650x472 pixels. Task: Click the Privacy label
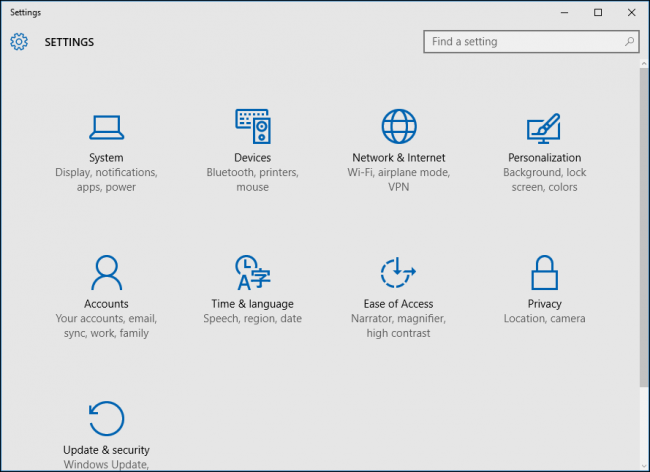click(544, 304)
